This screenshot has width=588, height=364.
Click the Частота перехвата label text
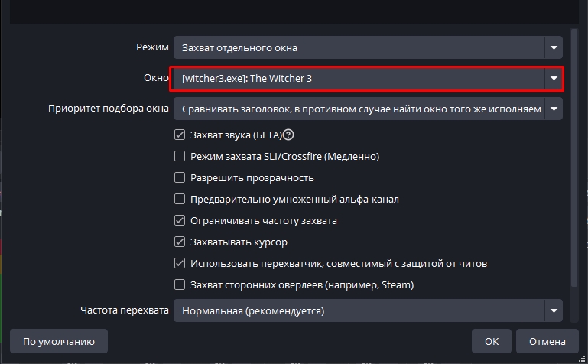(125, 310)
